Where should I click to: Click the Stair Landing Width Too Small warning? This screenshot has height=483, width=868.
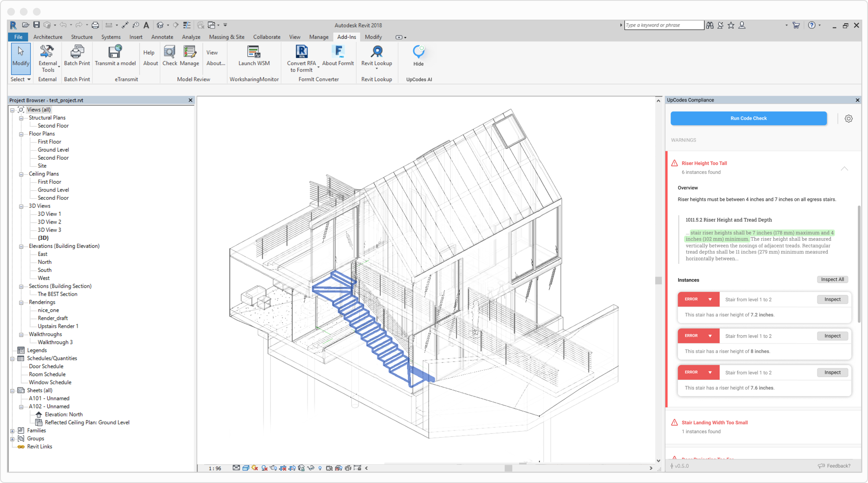pyautogui.click(x=714, y=423)
